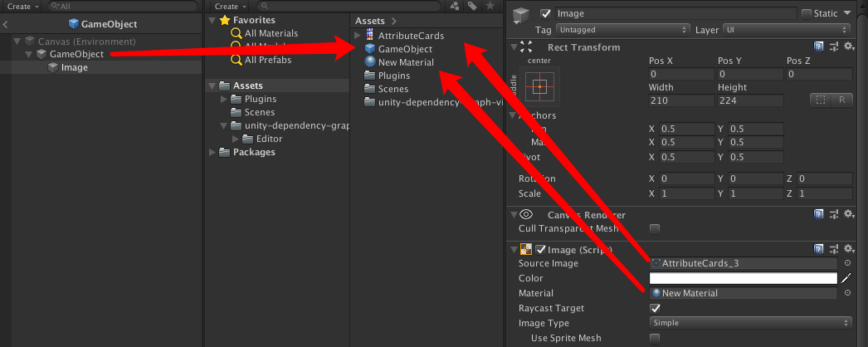The height and width of the screenshot is (347, 868).
Task: Click the Hierarchy search field
Action: [x=122, y=6]
